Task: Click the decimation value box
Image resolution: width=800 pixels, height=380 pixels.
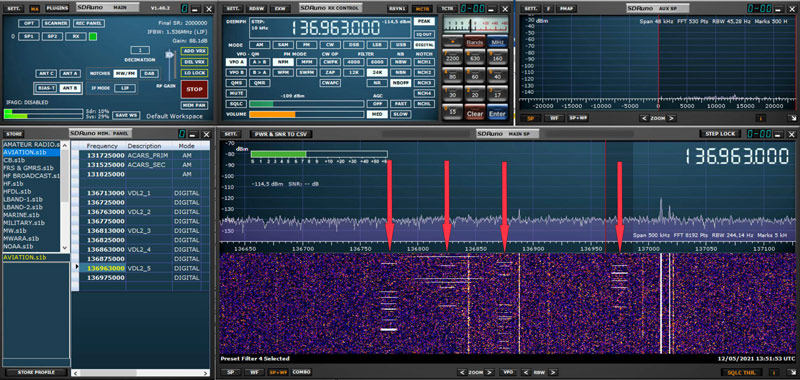Action: tap(140, 50)
